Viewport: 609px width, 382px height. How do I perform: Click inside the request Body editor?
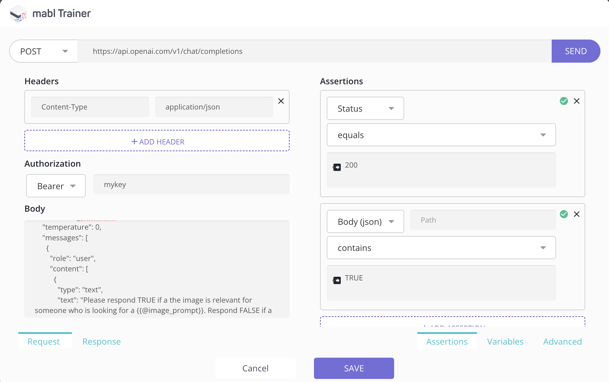tap(157, 269)
